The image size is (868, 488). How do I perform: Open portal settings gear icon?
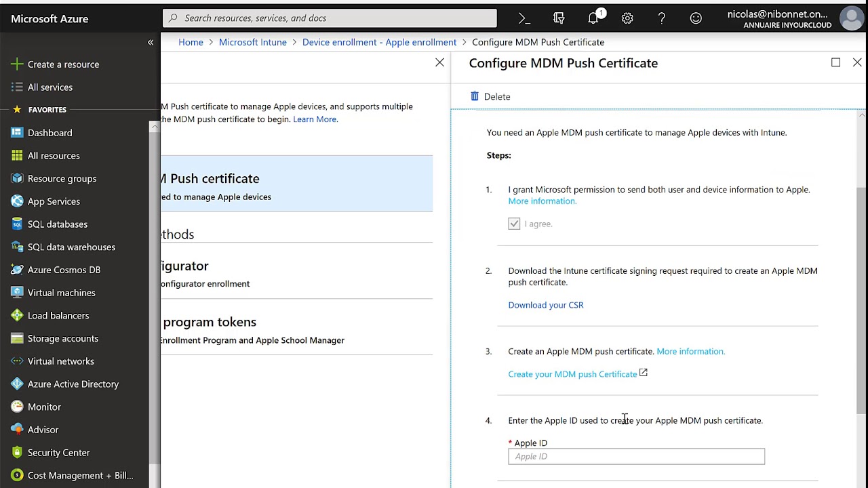(x=627, y=18)
